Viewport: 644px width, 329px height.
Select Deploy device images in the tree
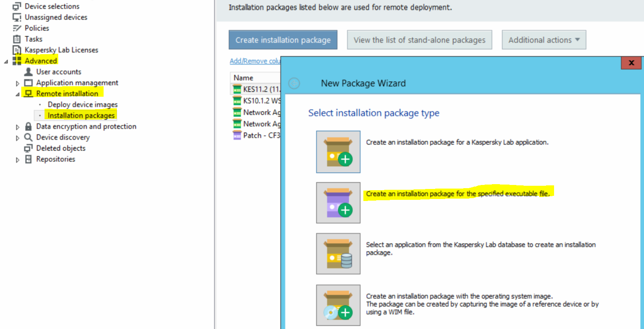83,104
